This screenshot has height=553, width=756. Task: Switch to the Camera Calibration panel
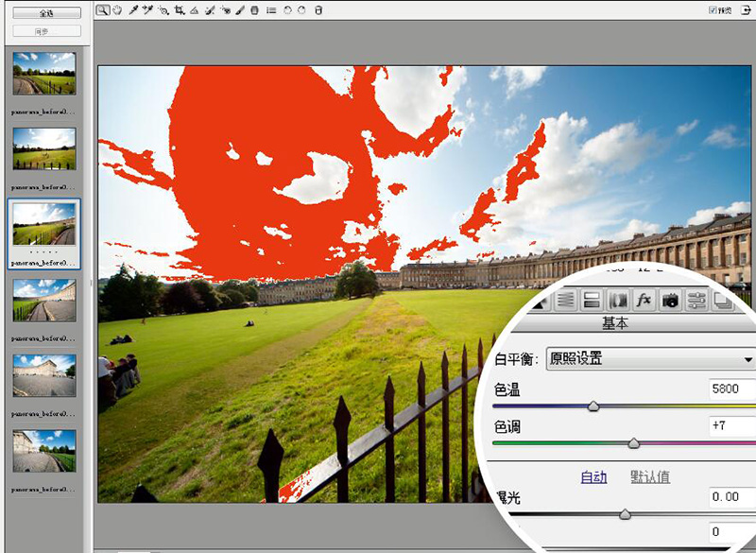pyautogui.click(x=668, y=299)
